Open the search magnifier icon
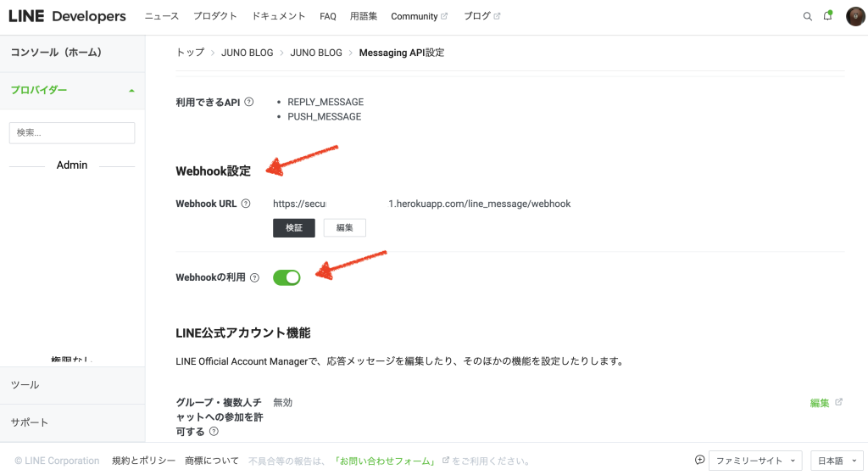 point(808,17)
